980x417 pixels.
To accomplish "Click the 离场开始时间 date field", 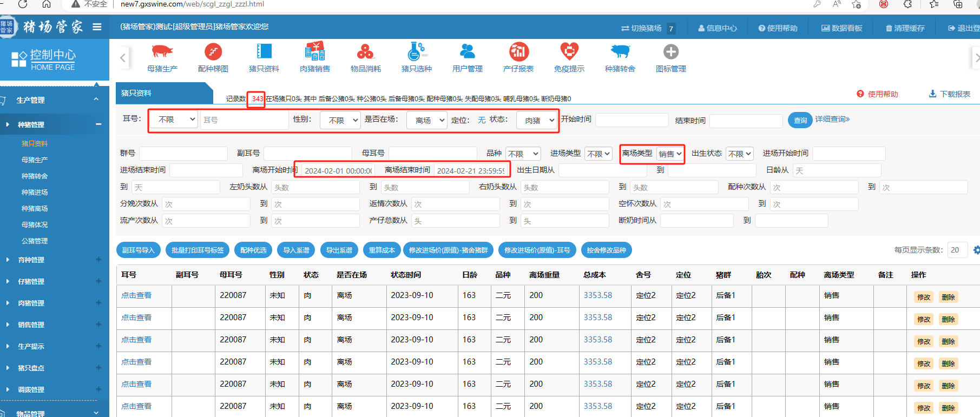I will pyautogui.click(x=338, y=170).
